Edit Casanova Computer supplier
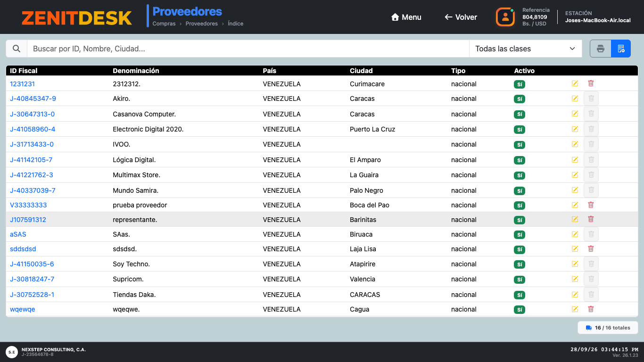 pos(575,114)
